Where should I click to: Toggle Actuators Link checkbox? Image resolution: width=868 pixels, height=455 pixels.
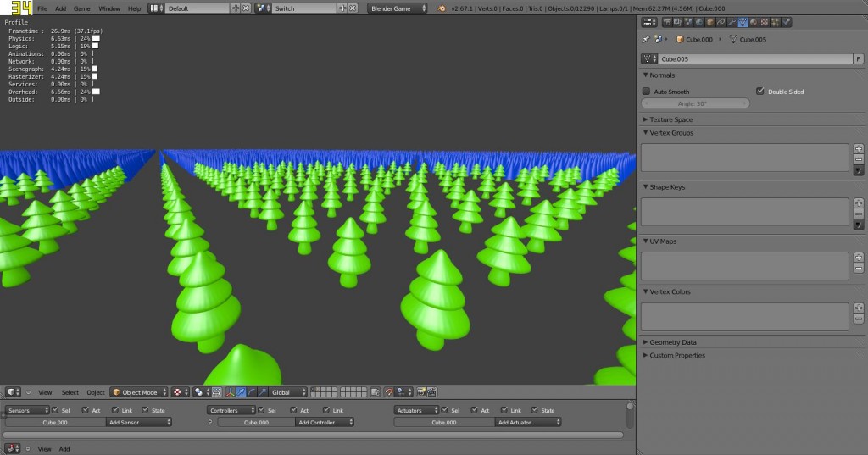coord(504,409)
